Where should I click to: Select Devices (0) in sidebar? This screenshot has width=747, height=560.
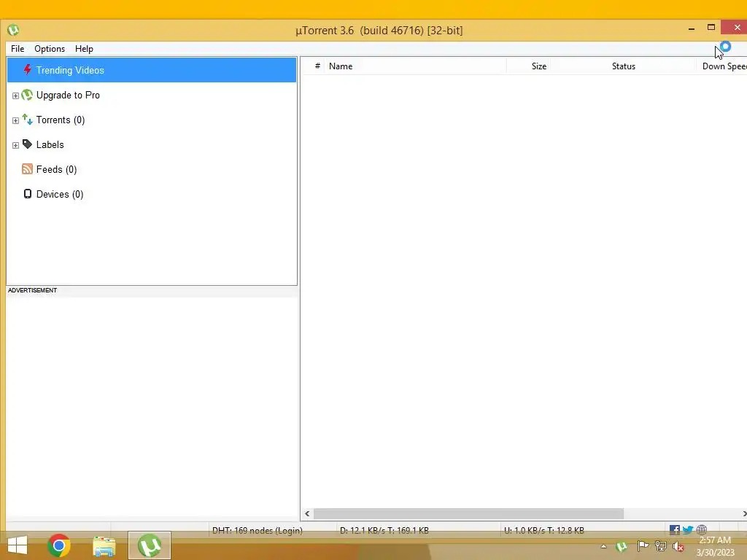tap(60, 194)
